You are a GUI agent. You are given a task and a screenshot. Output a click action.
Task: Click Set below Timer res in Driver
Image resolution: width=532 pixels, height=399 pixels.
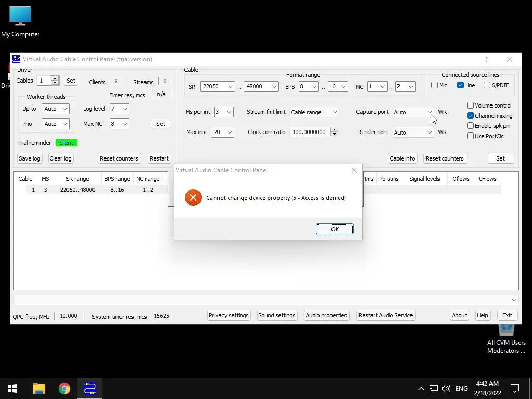[x=161, y=124]
